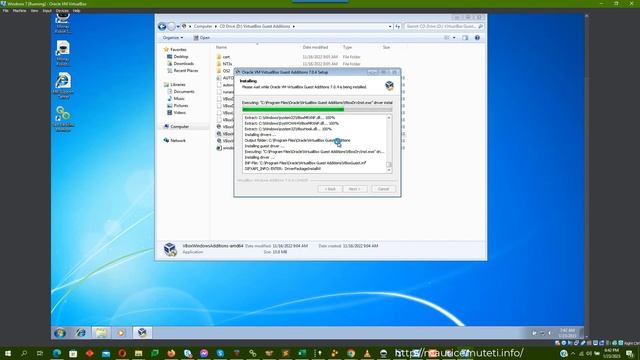Launch Media Player from guest taskbar
The height and width of the screenshot is (360, 640).
pos(121,333)
